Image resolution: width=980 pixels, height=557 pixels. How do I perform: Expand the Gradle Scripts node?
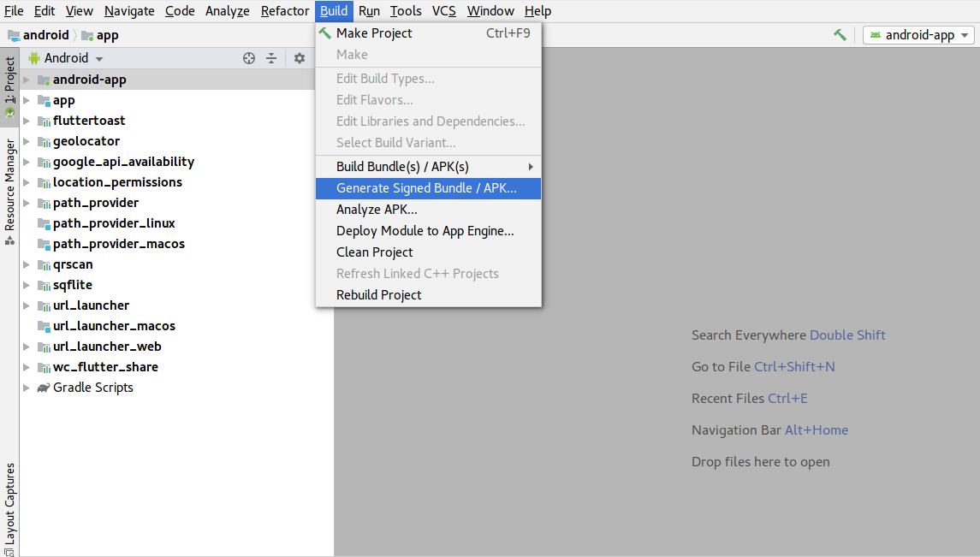tap(26, 388)
